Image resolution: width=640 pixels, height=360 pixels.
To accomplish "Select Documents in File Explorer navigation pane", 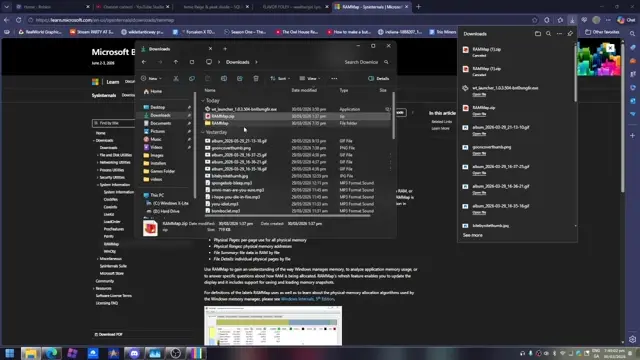I will pyautogui.click(x=160, y=123).
